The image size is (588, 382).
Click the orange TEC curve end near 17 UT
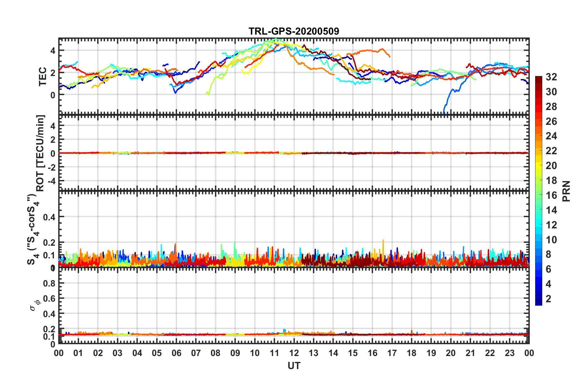tap(390, 56)
